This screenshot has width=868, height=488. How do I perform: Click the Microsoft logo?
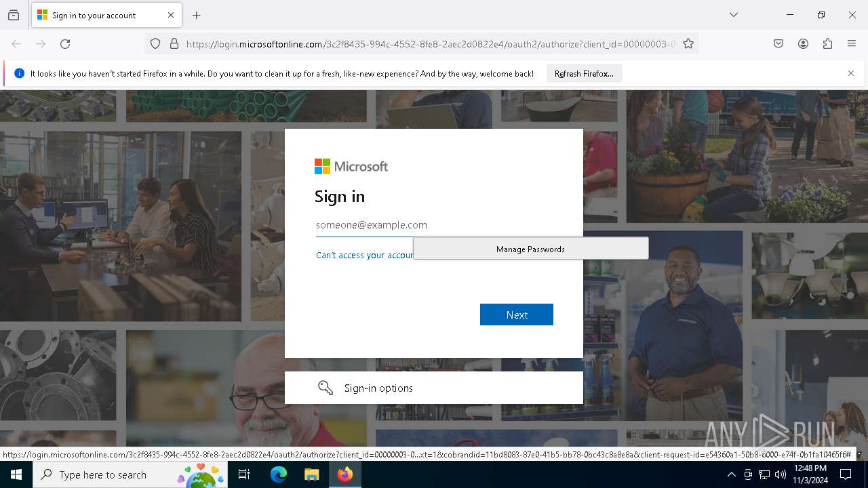[x=351, y=166]
